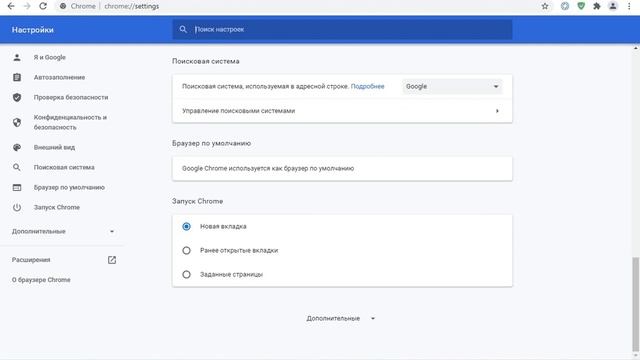Viewport: 640px width, 360px height.
Task: Select the Заданные страницы startup option
Action: (x=186, y=274)
